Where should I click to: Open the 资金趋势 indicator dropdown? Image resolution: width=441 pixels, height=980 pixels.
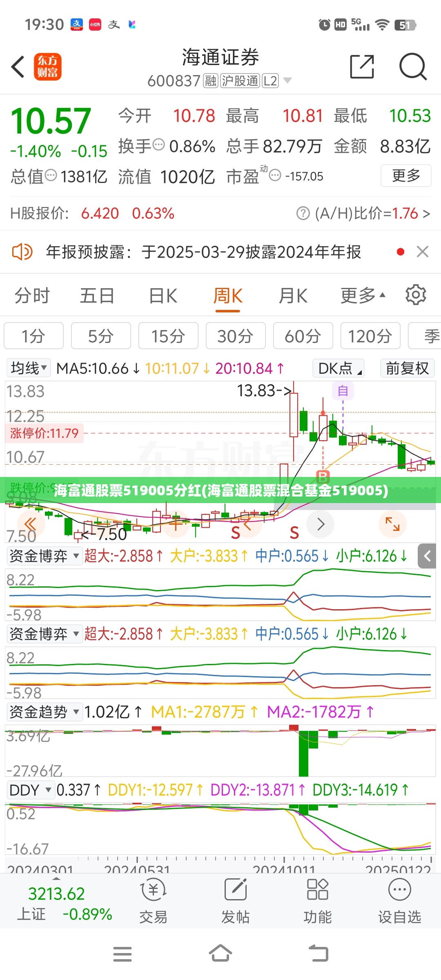(x=45, y=712)
